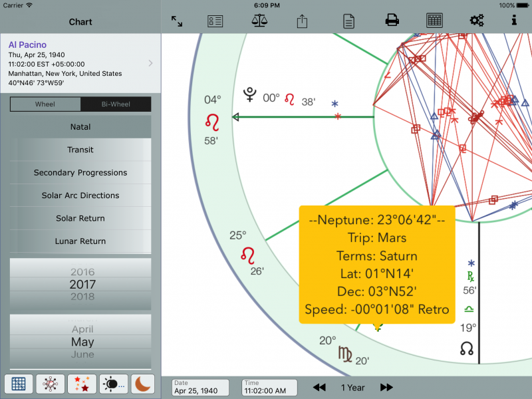The width and height of the screenshot is (532, 399).
Task: Open the settings gears icon
Action: point(476,20)
